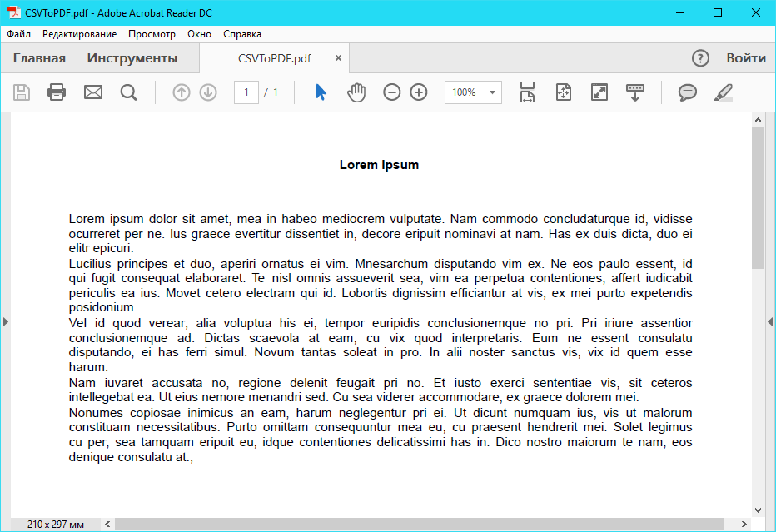Image resolution: width=776 pixels, height=532 pixels.
Task: Click the Print file icon
Action: coord(57,92)
